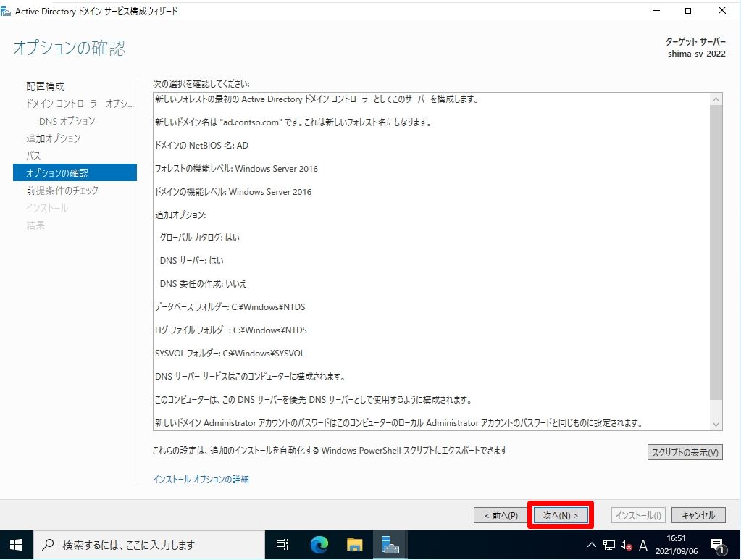Open File Explorer from taskbar

pos(354,545)
